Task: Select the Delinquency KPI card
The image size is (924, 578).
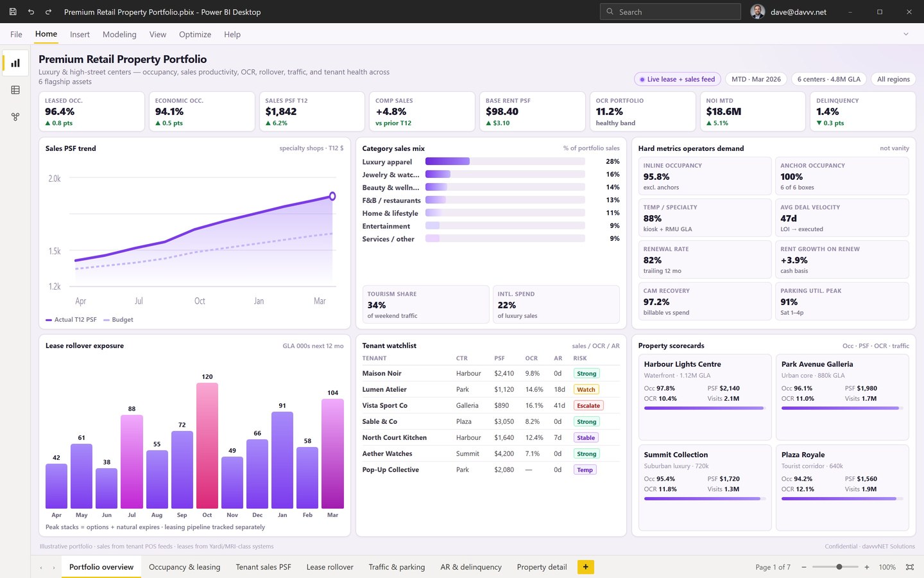Action: click(863, 112)
